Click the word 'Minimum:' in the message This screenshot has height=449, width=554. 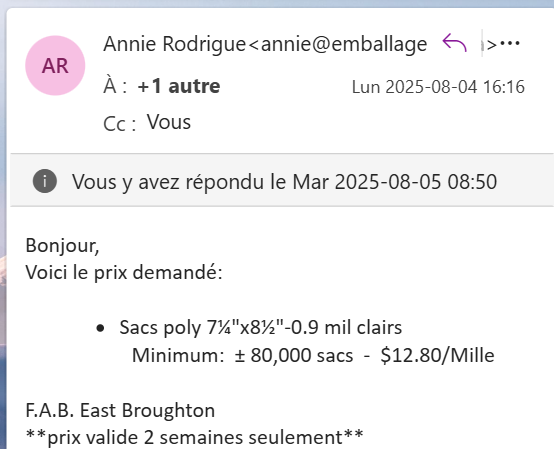178,355
